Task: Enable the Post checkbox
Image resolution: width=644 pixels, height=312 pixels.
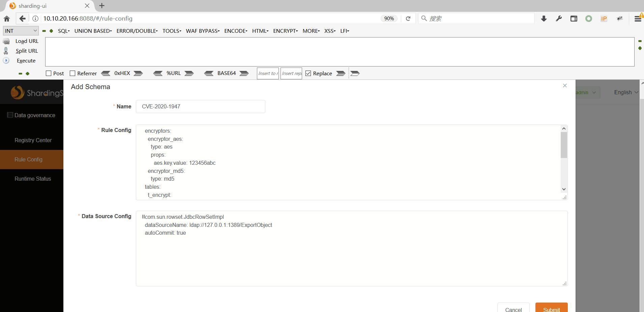Action: click(x=49, y=73)
